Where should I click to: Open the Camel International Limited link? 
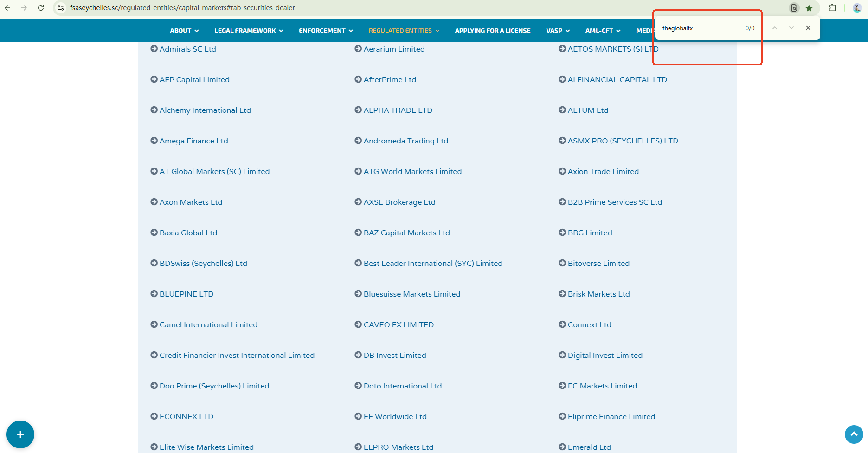pyautogui.click(x=208, y=324)
